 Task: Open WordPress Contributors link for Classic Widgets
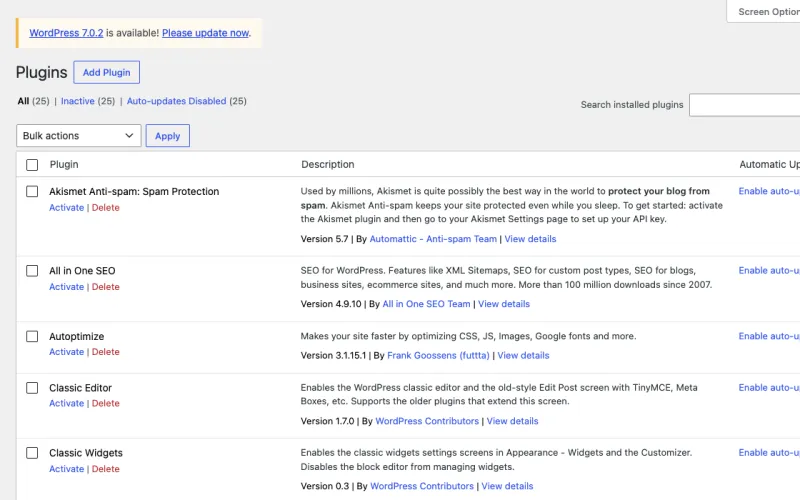tap(422, 486)
